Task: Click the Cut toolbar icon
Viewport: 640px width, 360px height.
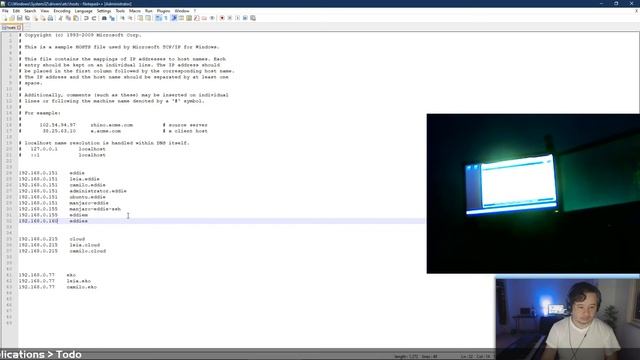Action: (x=60, y=18)
